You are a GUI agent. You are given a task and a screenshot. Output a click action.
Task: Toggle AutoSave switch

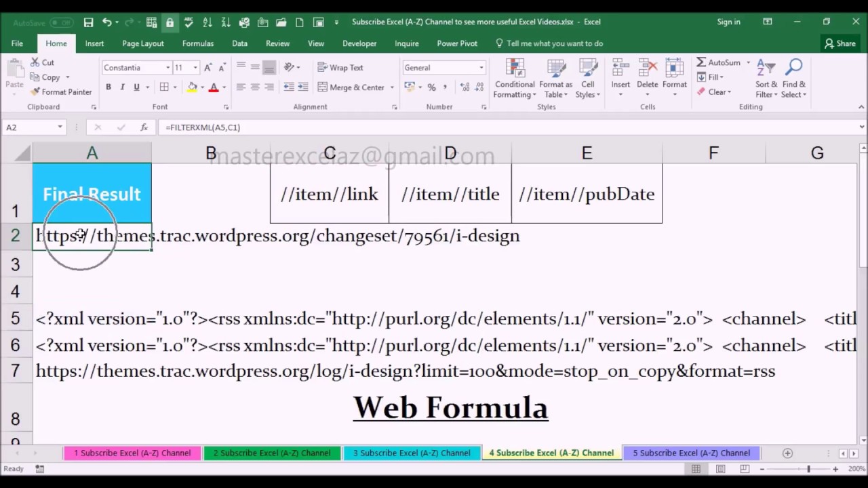tap(61, 22)
